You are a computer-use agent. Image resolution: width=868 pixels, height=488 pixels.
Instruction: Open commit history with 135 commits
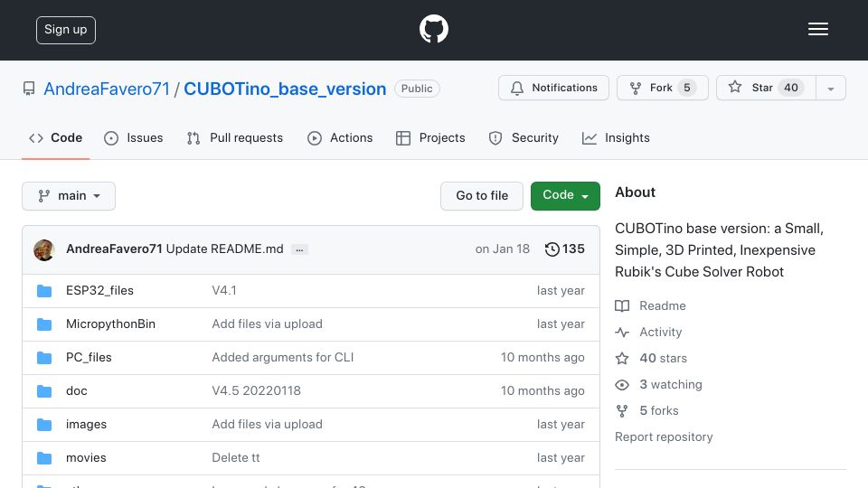(x=564, y=249)
